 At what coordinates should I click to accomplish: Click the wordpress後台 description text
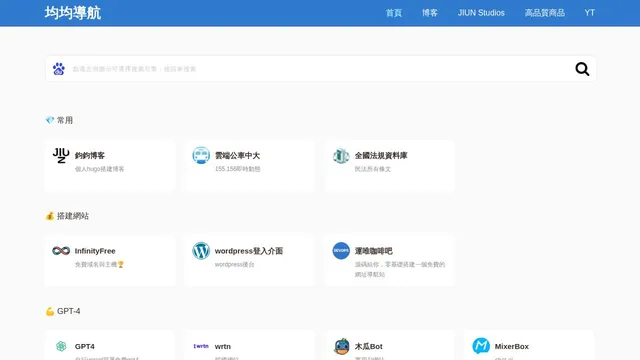coord(234,264)
